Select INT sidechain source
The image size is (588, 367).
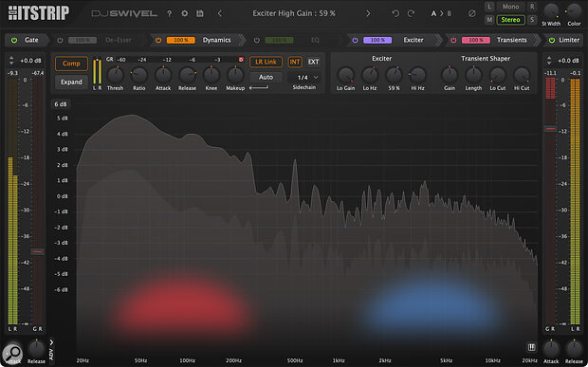(x=295, y=62)
